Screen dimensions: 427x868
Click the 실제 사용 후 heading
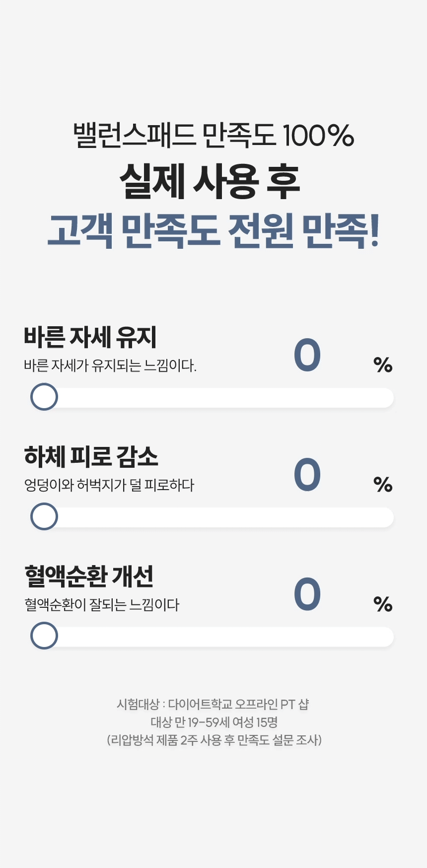(210, 181)
